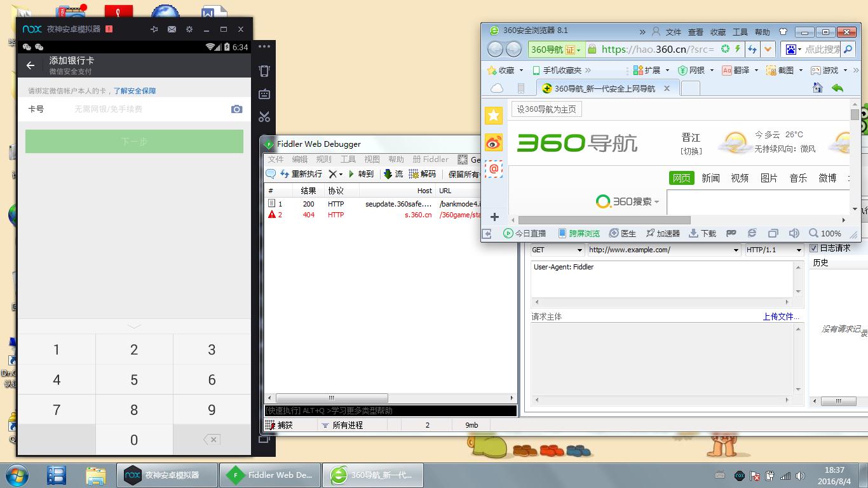Click the 上传文件 upload link
This screenshot has height=488, width=868.
(781, 316)
